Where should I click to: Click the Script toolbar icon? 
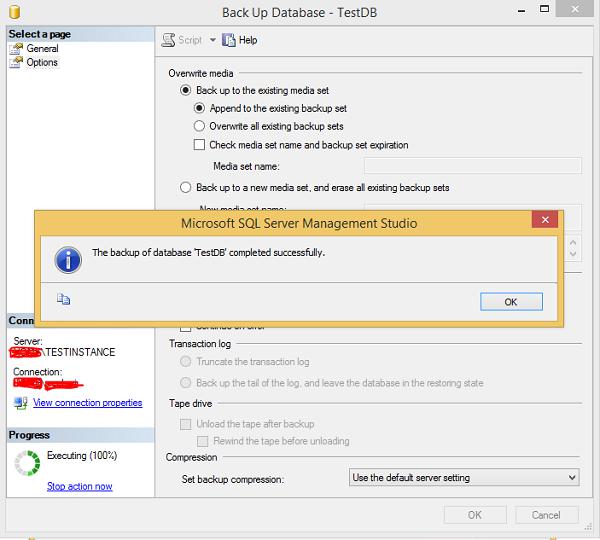point(169,40)
